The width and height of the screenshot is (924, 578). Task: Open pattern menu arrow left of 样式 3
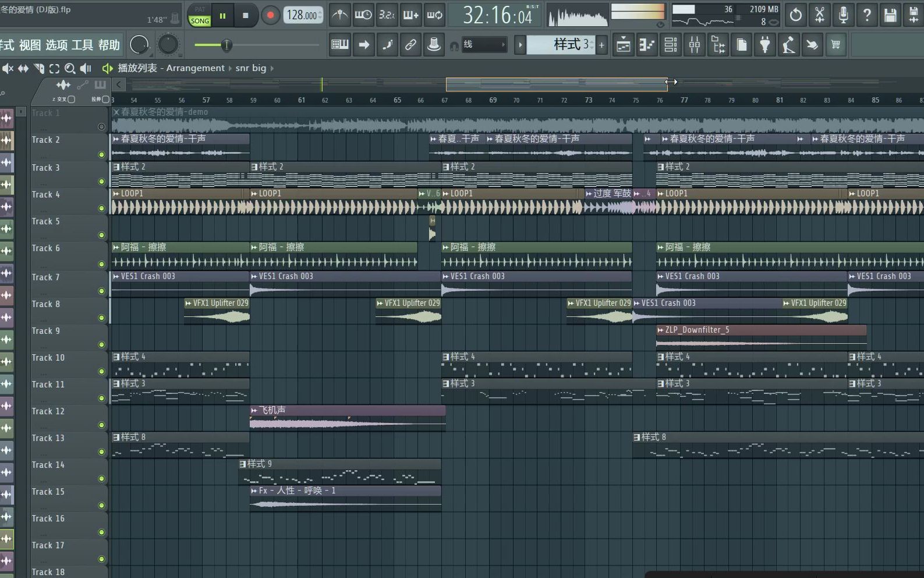[x=520, y=45]
